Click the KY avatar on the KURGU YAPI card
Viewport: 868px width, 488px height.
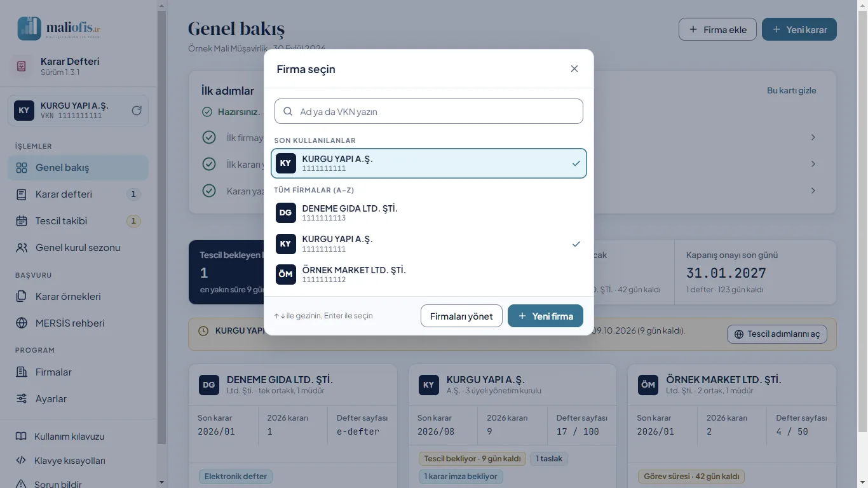(x=429, y=384)
